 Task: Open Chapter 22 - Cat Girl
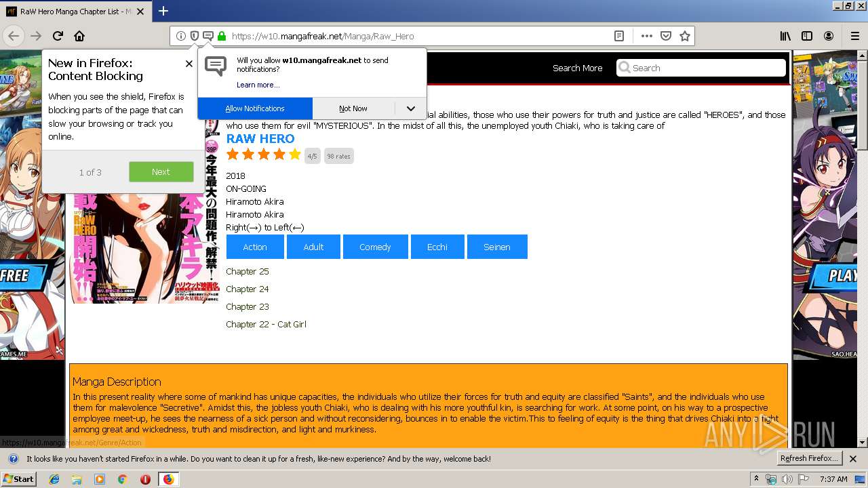click(x=266, y=324)
